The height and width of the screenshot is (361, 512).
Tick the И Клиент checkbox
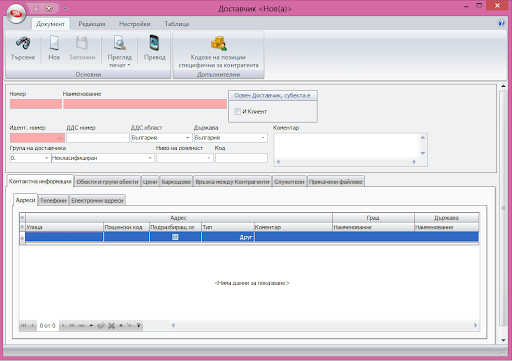point(237,111)
